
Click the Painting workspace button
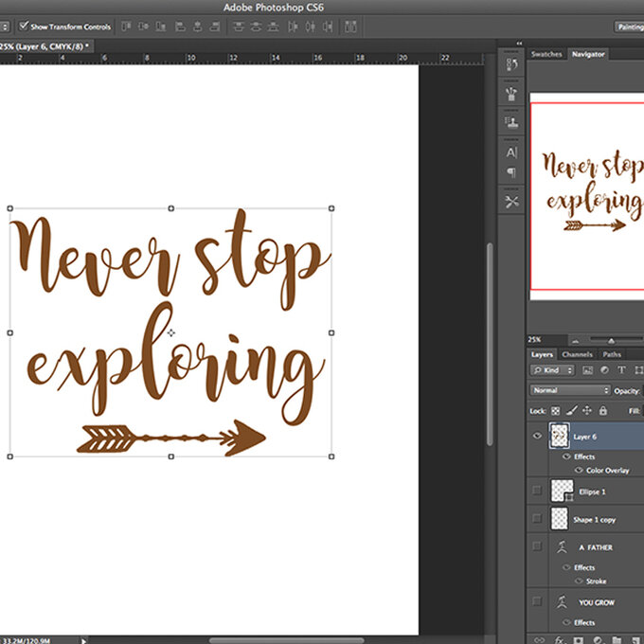click(628, 27)
